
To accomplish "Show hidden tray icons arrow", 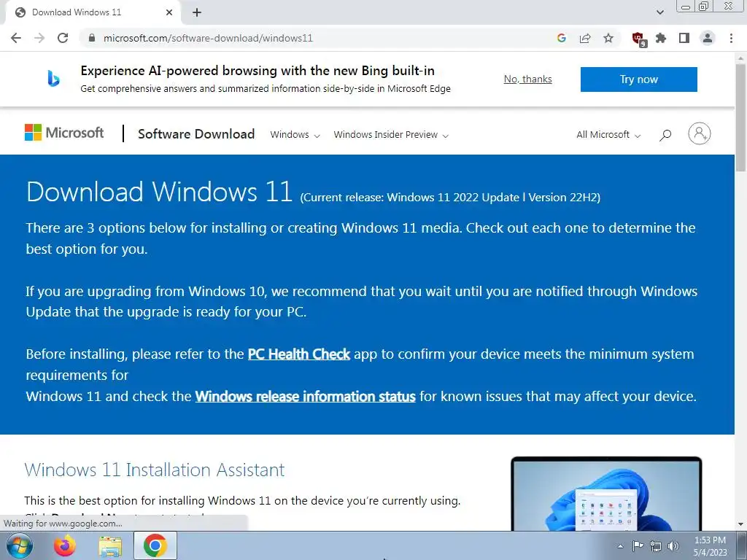I will tap(620, 546).
